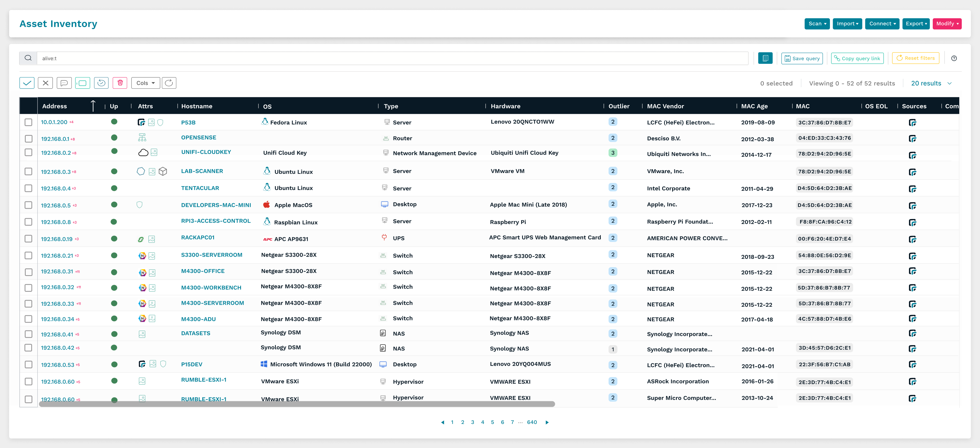Screen dimensions: 980x448
Task: Go to page 640
Action: [x=532, y=422]
